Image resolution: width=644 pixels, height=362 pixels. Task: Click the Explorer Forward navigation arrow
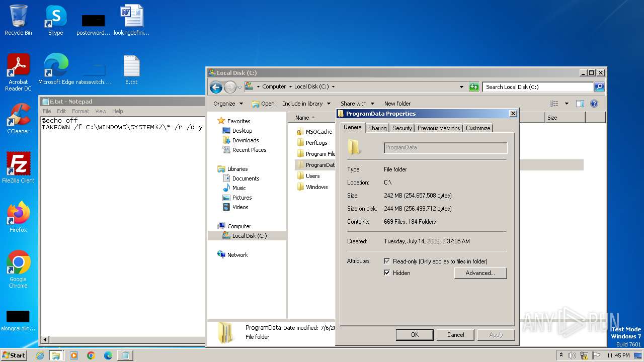coord(230,87)
